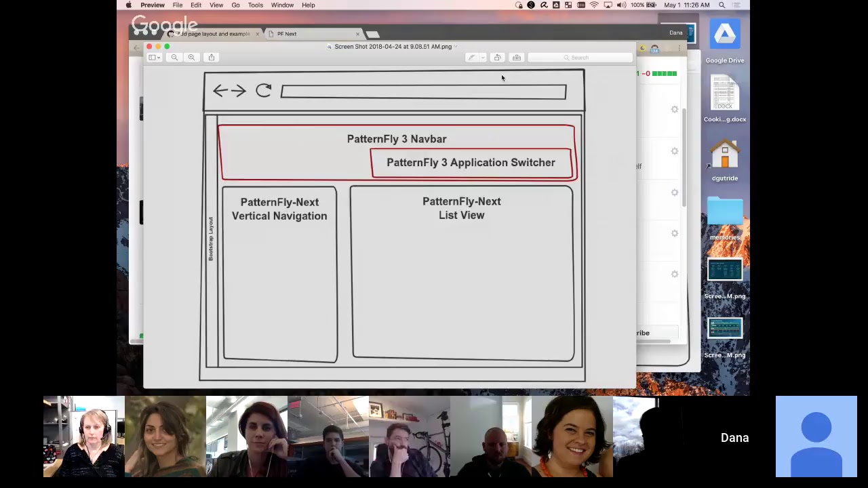
Task: Open the Notification Center icon
Action: pos(738,5)
